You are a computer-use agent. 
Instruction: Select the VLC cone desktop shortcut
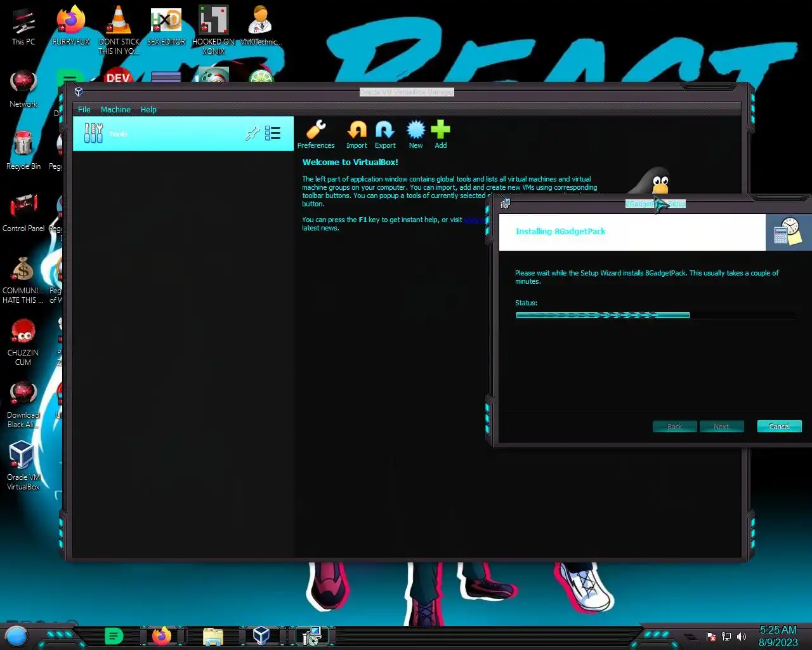click(119, 30)
